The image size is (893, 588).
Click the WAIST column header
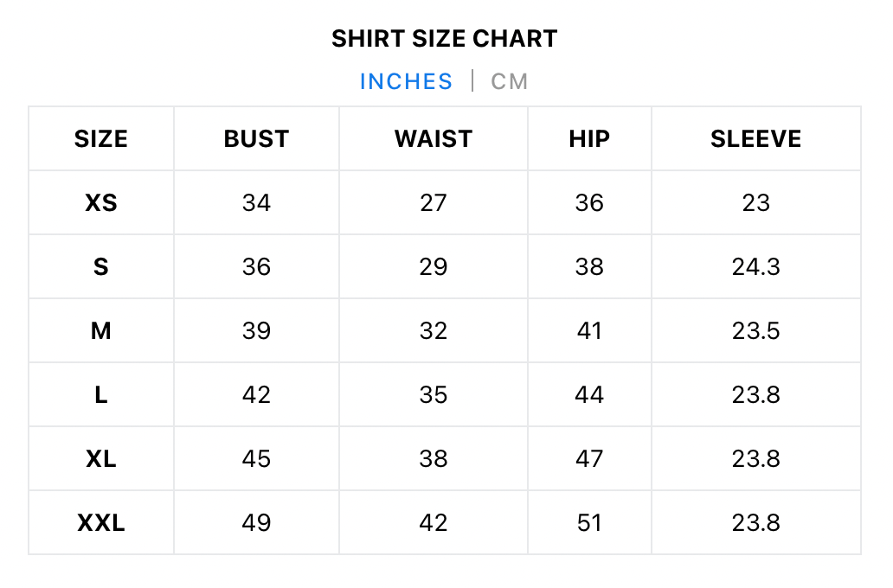(434, 139)
